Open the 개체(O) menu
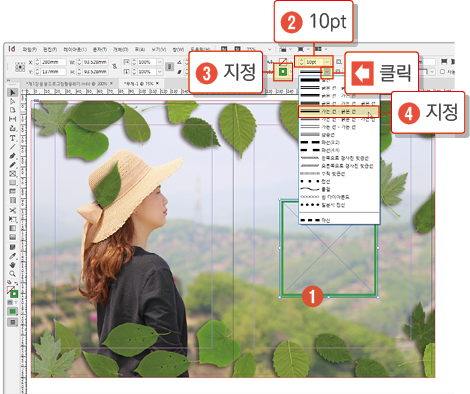This screenshot has height=394, width=470. click(120, 49)
